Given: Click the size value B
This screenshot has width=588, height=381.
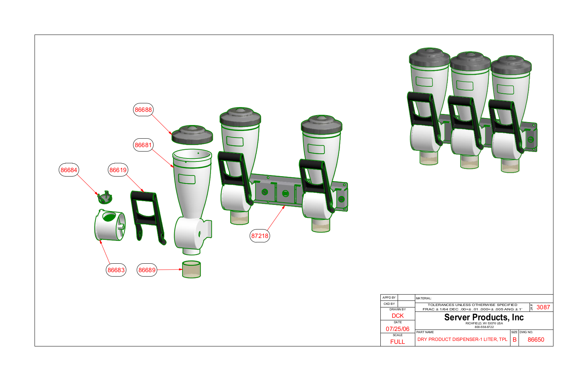Looking at the screenshot, I should [x=514, y=339].
